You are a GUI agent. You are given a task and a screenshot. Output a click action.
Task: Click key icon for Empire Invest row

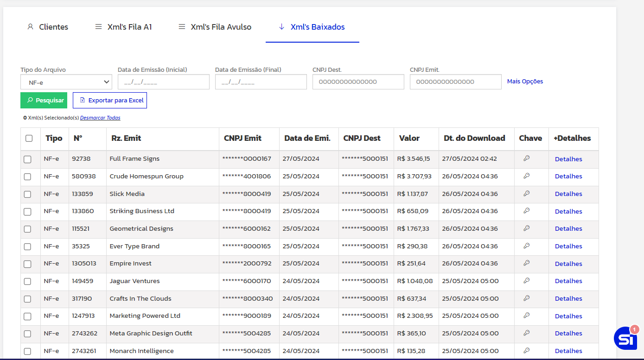point(526,263)
